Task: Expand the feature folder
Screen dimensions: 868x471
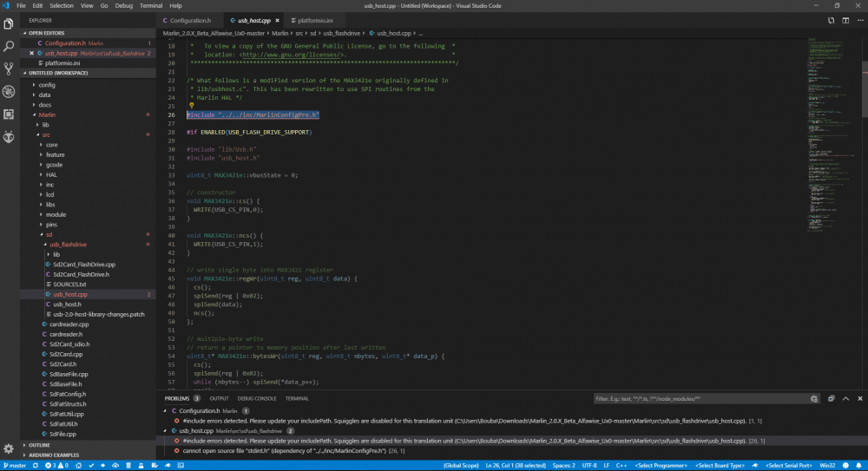Action: 55,155
